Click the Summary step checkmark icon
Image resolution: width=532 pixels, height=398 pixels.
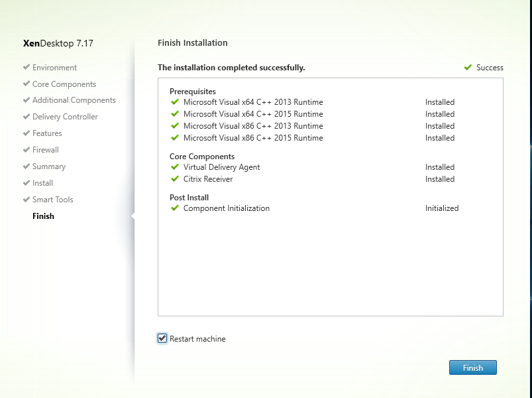[x=27, y=166]
